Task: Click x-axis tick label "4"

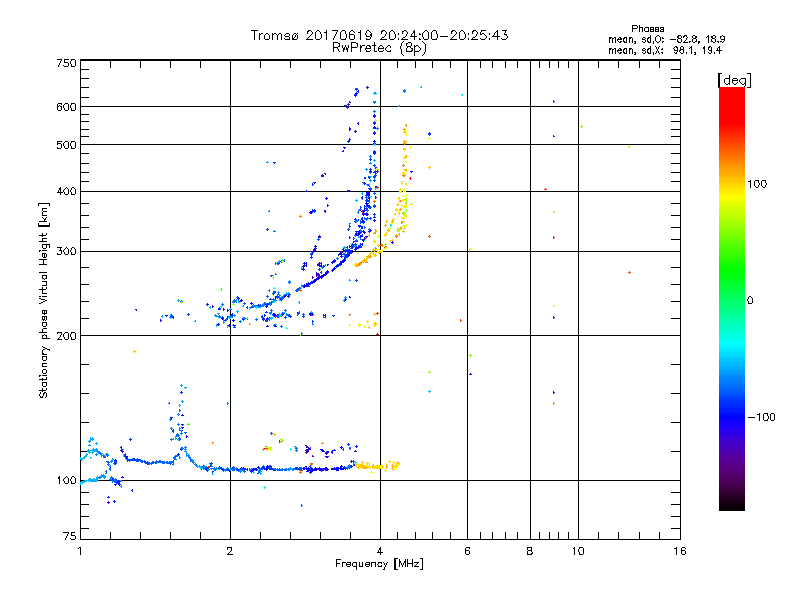Action: click(x=380, y=551)
